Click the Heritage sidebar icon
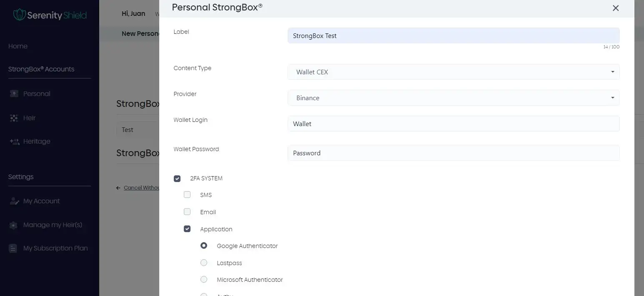 pos(14,142)
